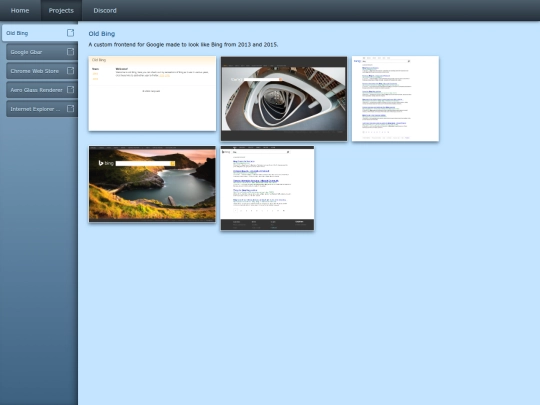540x405 pixels.
Task: Open the coastal landscape Bing homepage thumbnail
Action: coord(152,184)
